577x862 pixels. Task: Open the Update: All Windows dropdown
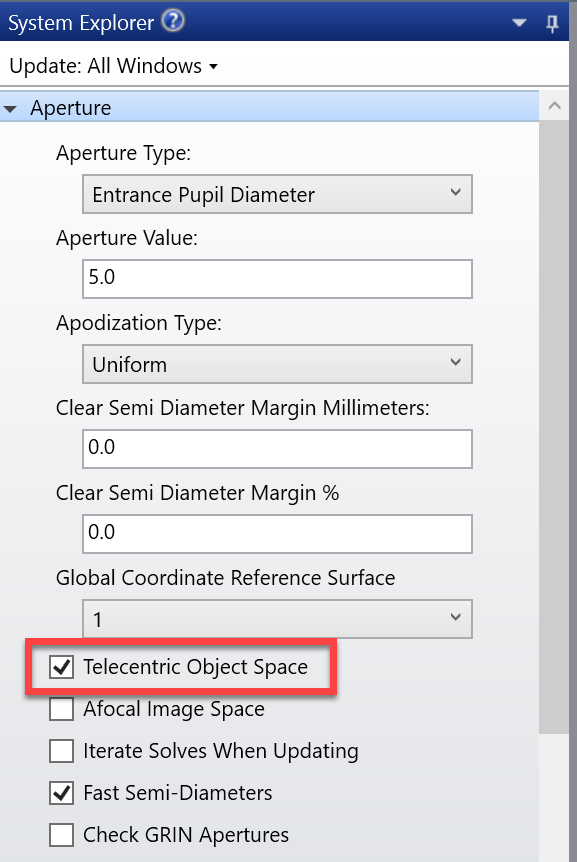click(114, 66)
